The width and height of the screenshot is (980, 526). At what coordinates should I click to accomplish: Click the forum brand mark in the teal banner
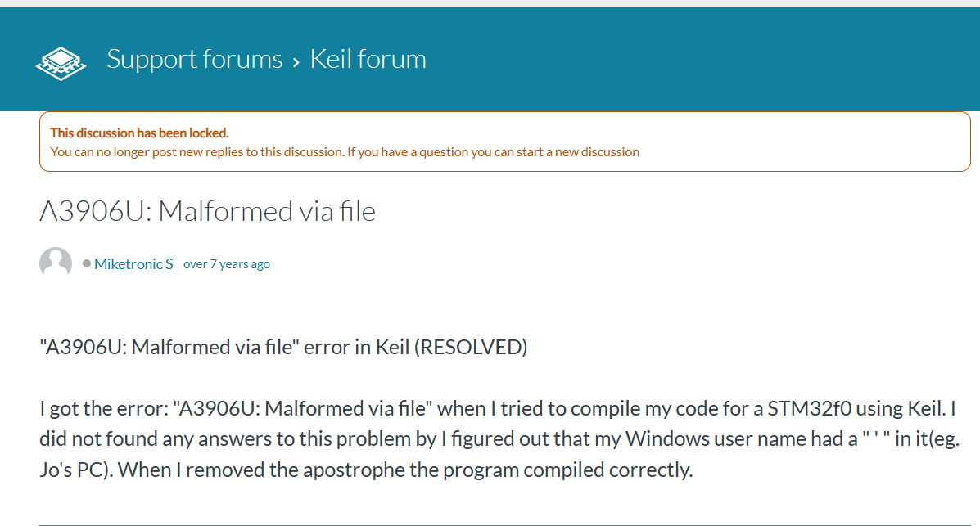pyautogui.click(x=61, y=61)
